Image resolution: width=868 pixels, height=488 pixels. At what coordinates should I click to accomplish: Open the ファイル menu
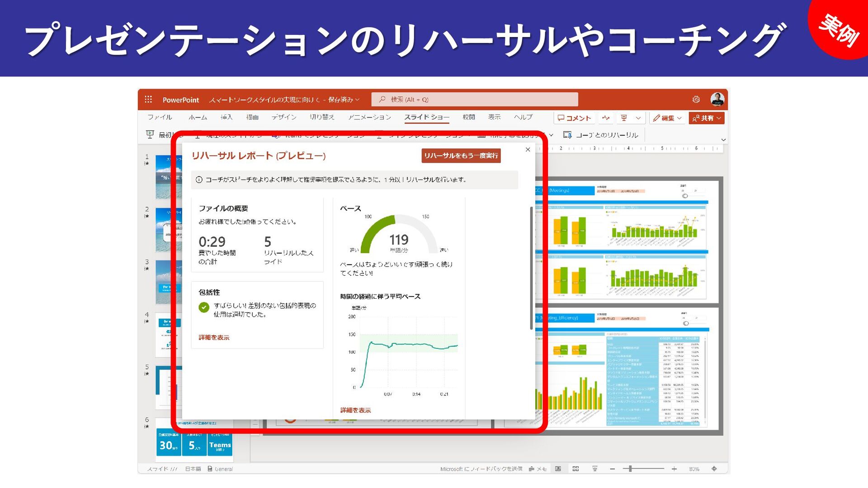point(160,117)
